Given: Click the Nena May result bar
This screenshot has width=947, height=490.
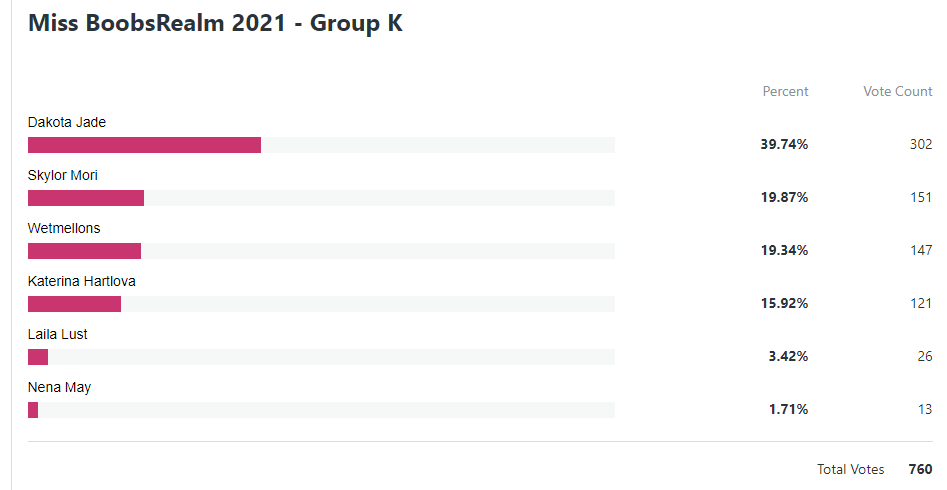Looking at the screenshot, I should click(321, 410).
